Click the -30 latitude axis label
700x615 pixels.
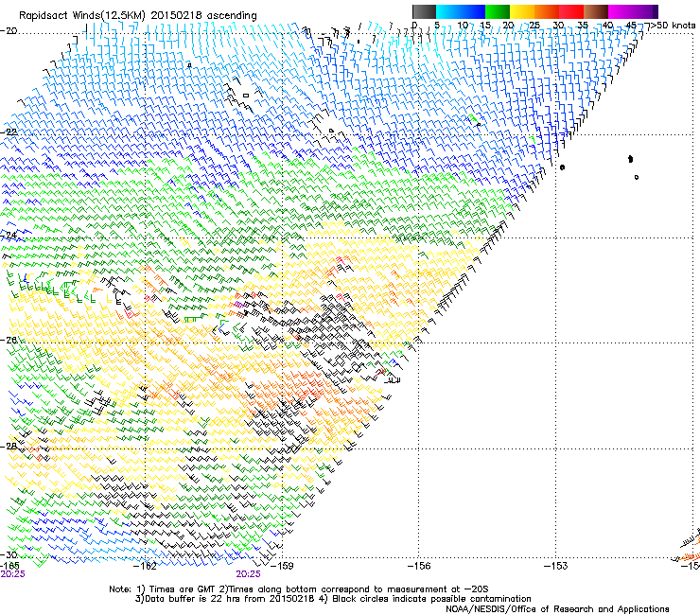coord(9,554)
